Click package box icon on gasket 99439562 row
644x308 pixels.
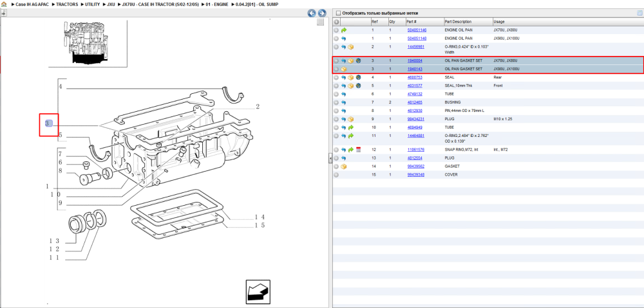pos(344,167)
